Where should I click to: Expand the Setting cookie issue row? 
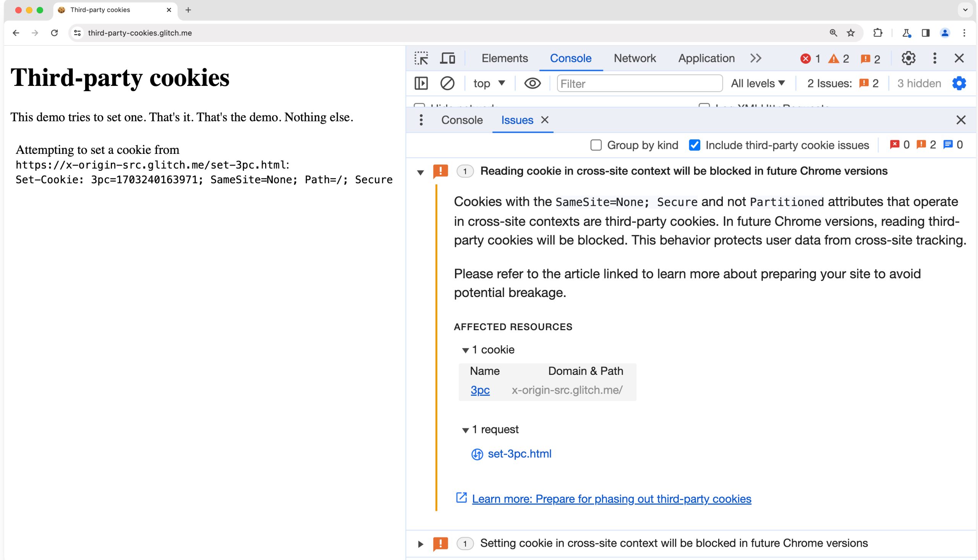tap(420, 544)
